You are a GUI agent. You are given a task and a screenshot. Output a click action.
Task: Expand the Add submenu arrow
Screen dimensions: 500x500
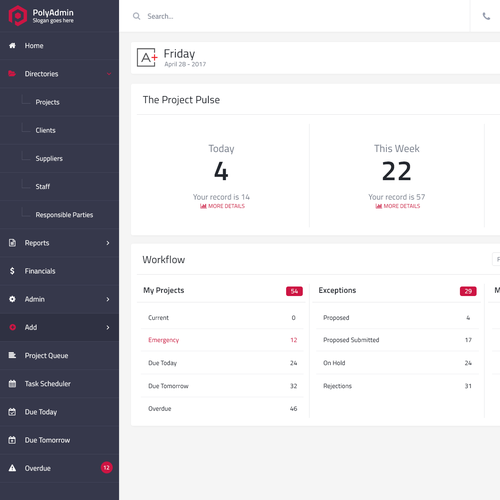[x=108, y=327]
